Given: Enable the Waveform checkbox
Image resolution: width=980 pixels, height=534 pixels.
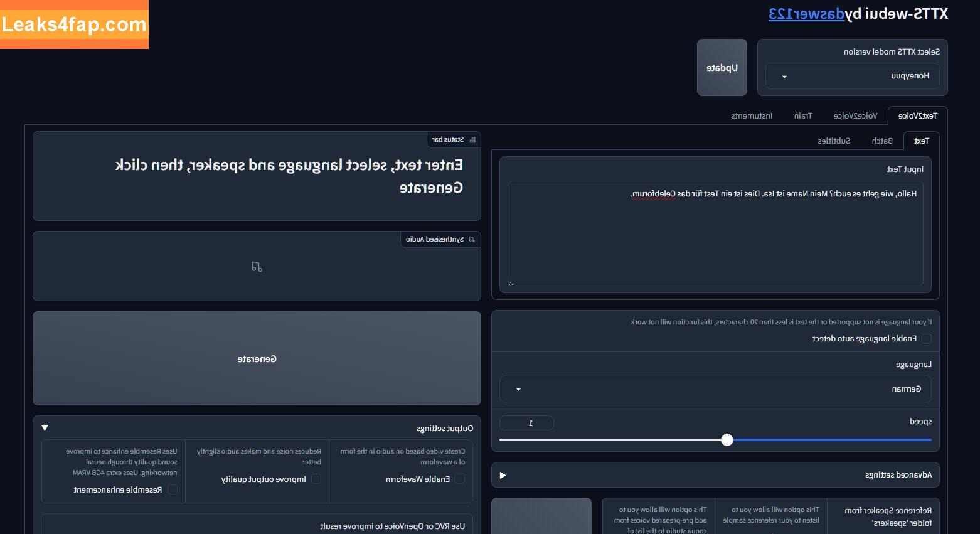Looking at the screenshot, I should tap(460, 479).
